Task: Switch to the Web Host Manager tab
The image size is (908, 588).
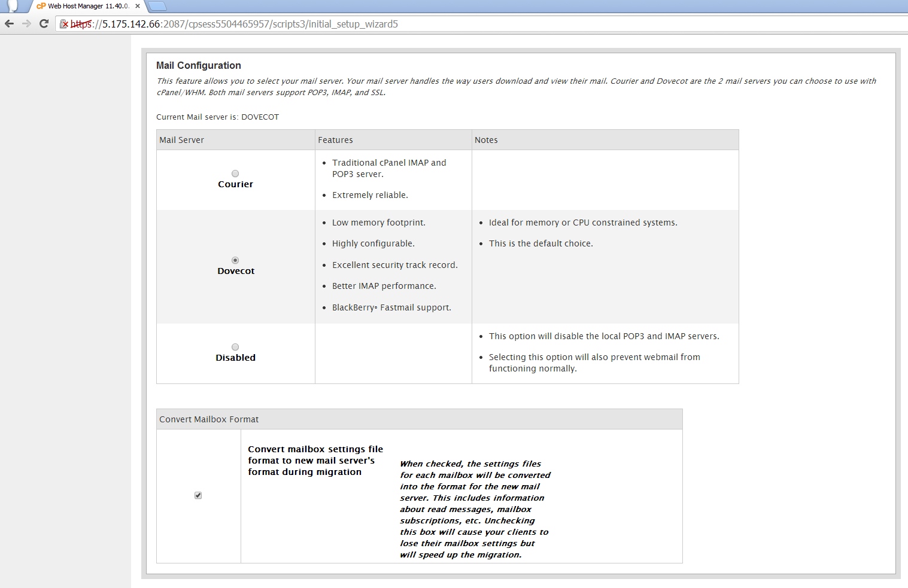Action: click(88, 6)
